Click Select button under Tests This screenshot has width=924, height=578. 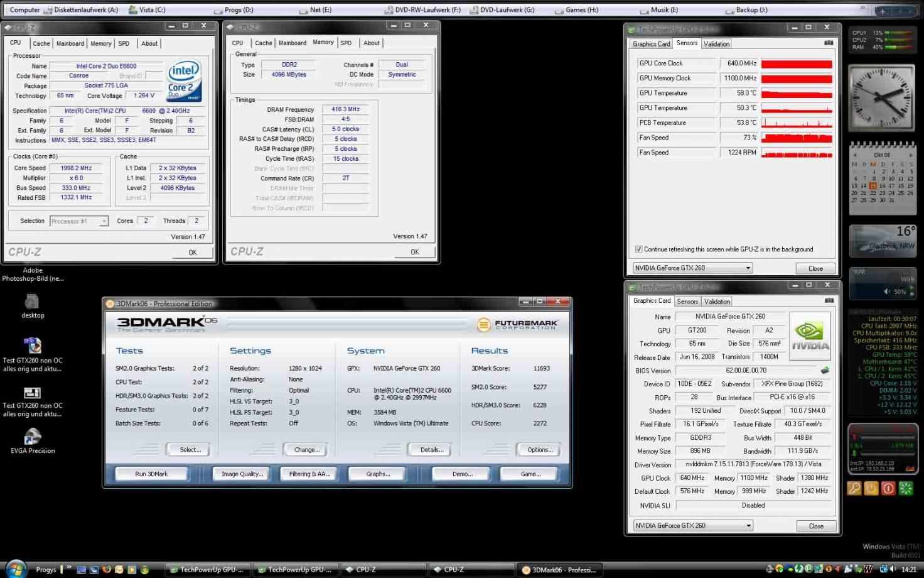tap(190, 450)
